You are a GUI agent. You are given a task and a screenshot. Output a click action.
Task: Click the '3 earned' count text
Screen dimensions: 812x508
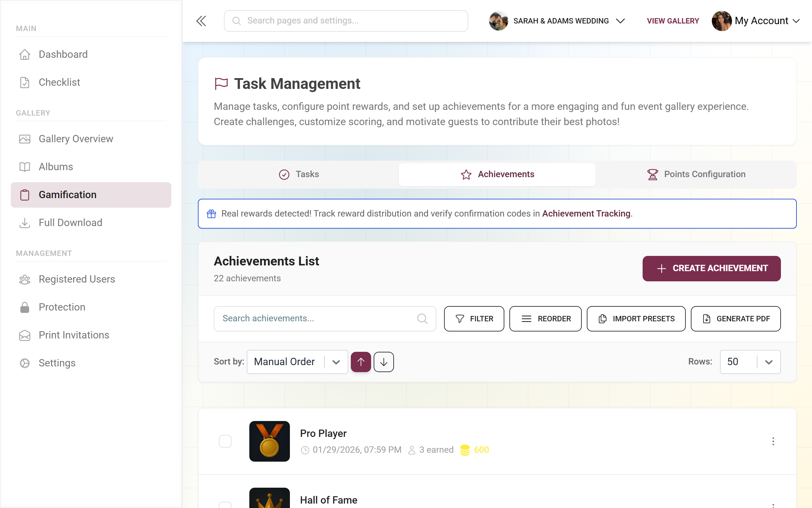coord(436,450)
